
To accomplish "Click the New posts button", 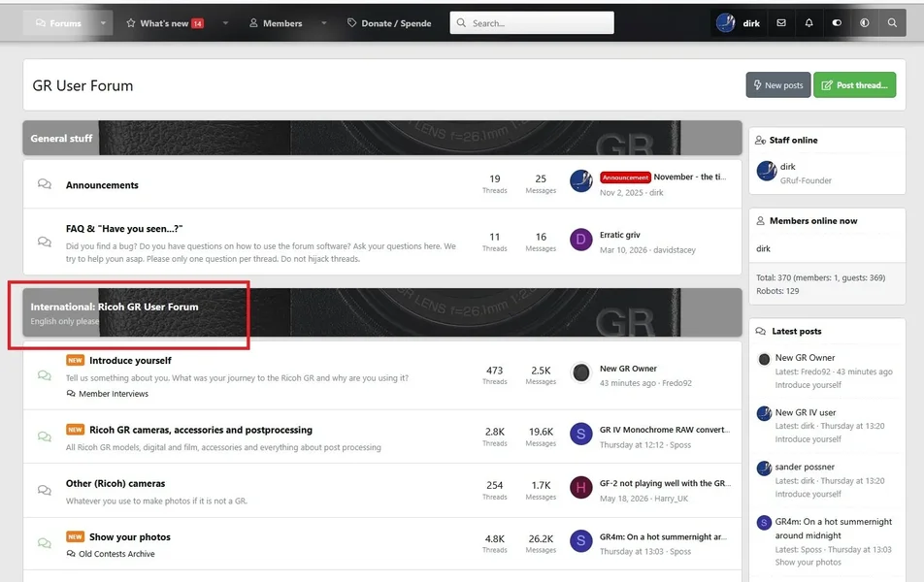I will pyautogui.click(x=778, y=84).
